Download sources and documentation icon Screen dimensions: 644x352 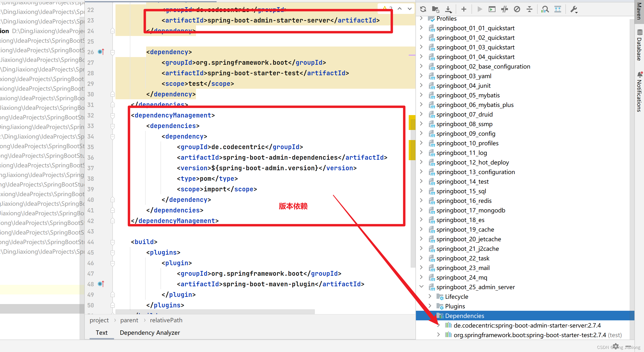point(448,9)
